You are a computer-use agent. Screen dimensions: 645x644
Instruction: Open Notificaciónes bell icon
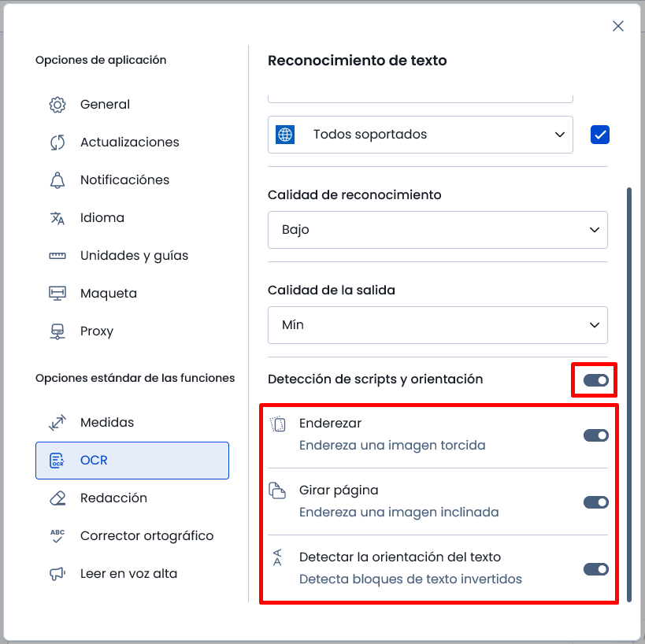57,180
